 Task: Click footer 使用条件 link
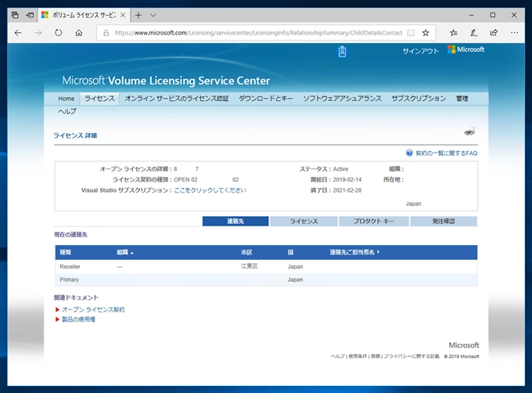point(358,356)
